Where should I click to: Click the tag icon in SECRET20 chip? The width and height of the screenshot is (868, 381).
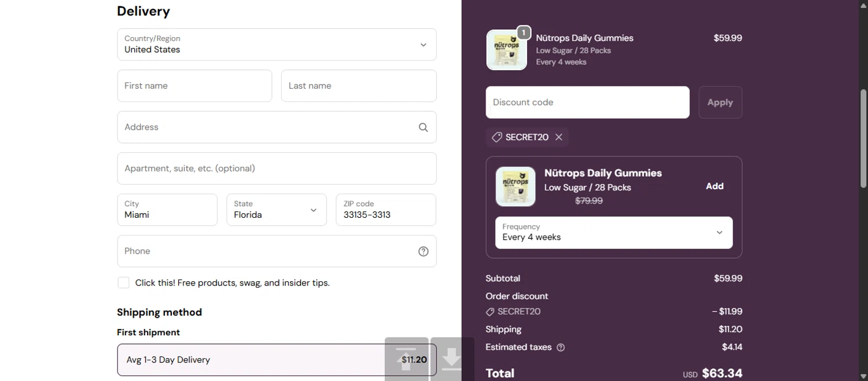(496, 137)
